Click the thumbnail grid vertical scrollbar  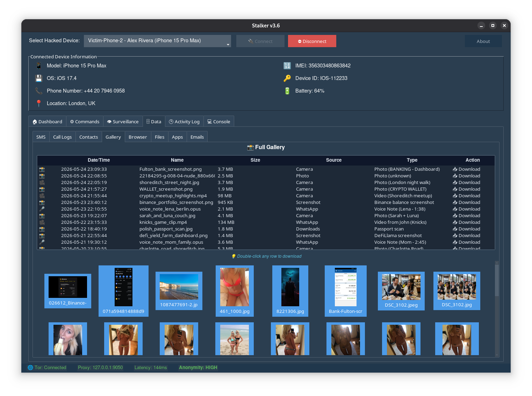click(497, 309)
